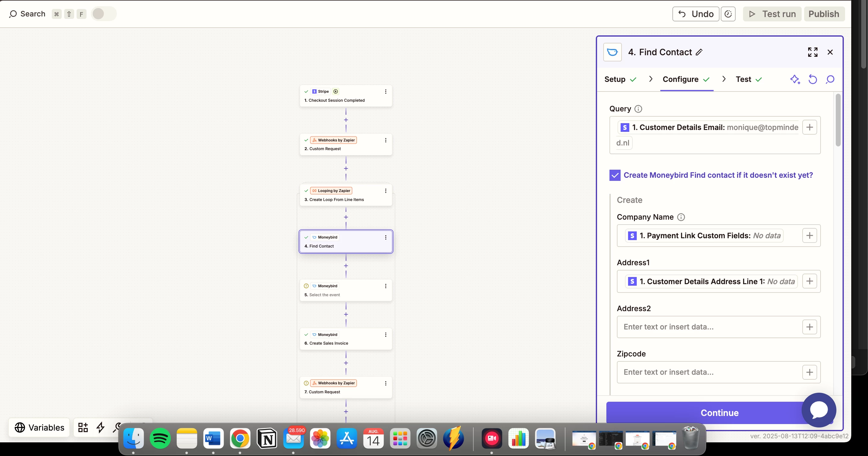
Task: Open three-dot menu on Looping step 3
Action: pos(385,190)
